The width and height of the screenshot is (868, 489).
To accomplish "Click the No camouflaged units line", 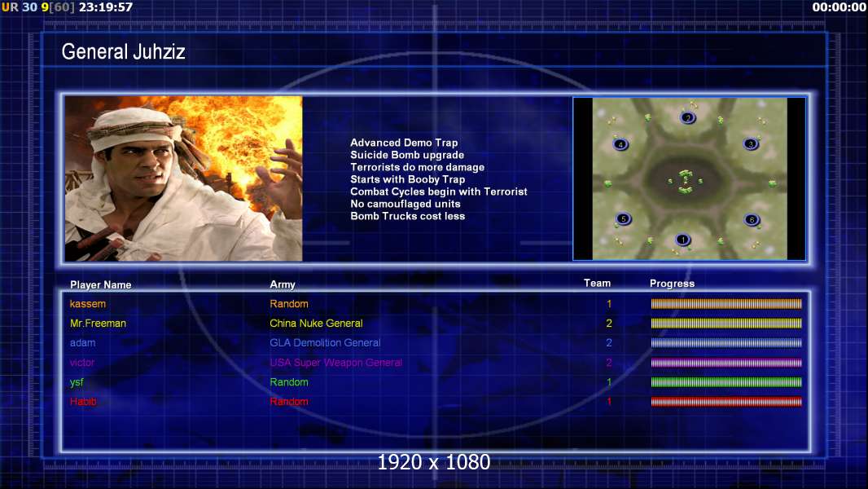I will [406, 204].
